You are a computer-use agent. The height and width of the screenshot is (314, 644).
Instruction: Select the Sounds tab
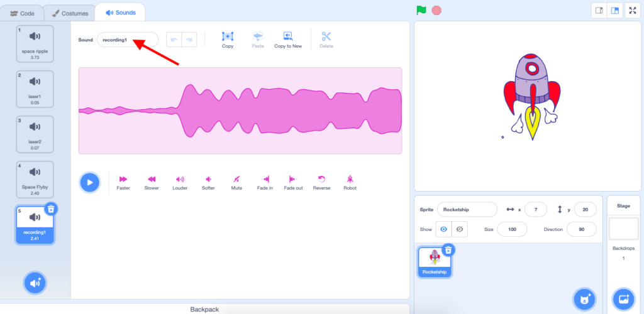[120, 13]
